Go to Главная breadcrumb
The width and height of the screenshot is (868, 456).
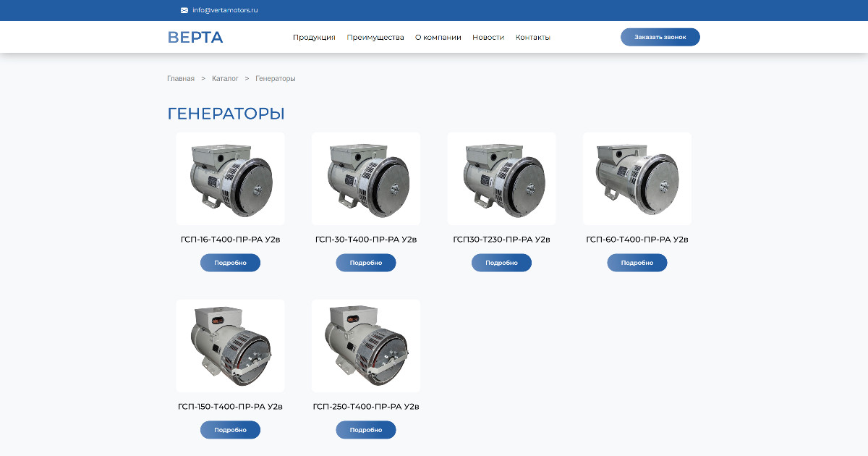point(181,78)
